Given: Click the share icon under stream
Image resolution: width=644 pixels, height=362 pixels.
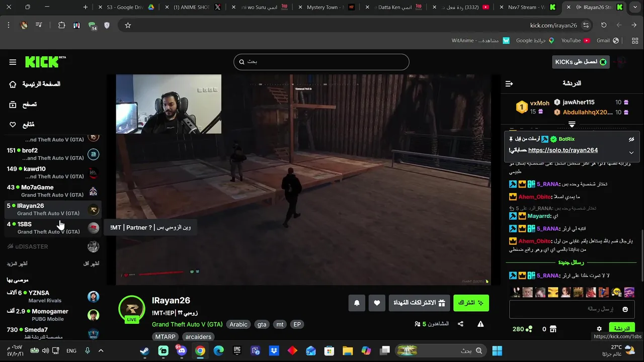Looking at the screenshot, I should point(460,324).
